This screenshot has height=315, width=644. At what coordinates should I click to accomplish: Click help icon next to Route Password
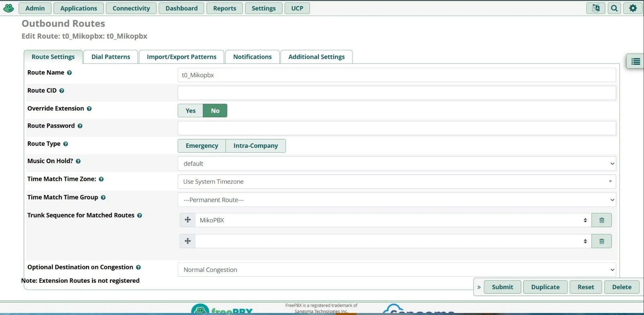click(80, 126)
